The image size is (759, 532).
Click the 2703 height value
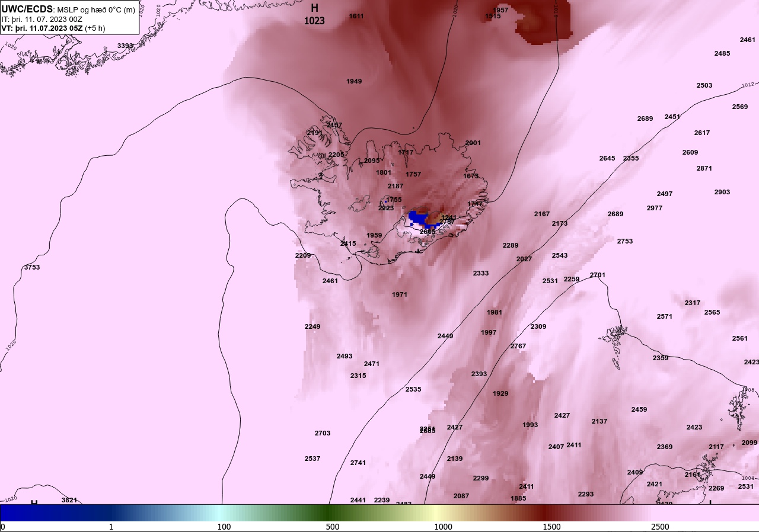coord(323,433)
